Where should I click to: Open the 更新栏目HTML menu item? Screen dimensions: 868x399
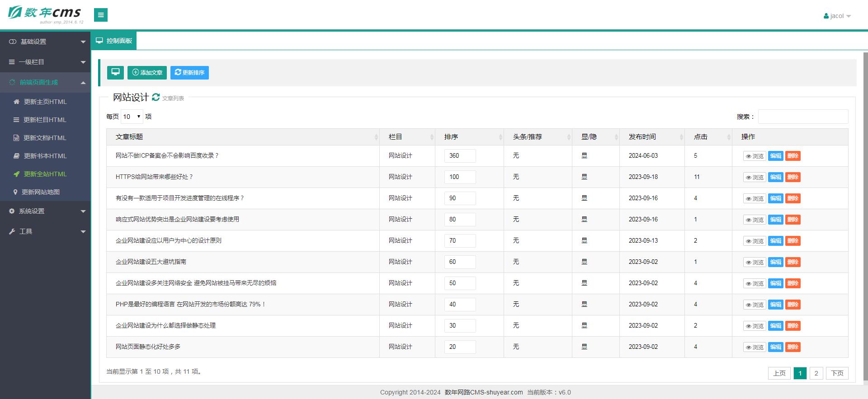coord(44,120)
